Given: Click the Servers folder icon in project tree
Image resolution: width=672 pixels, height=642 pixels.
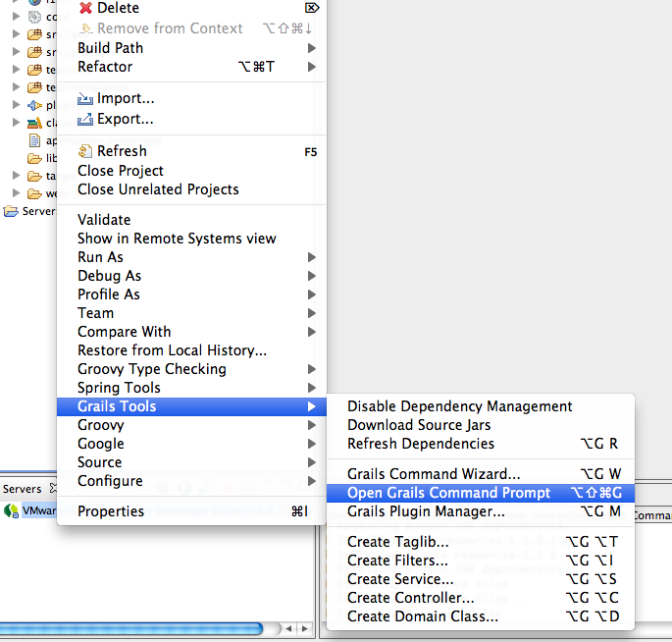Looking at the screenshot, I should point(11,211).
